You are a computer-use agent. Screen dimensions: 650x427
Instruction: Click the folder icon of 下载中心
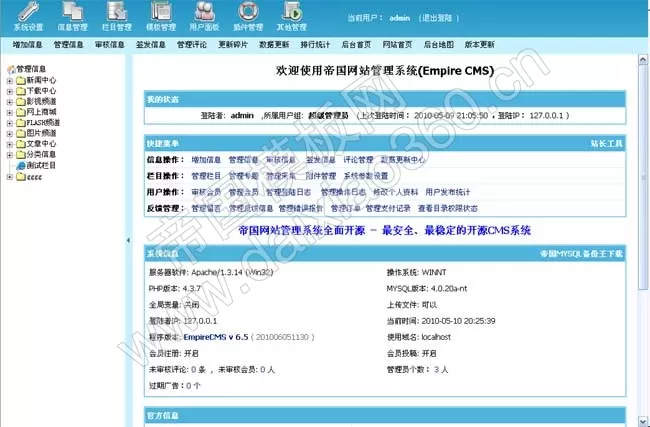(x=21, y=91)
